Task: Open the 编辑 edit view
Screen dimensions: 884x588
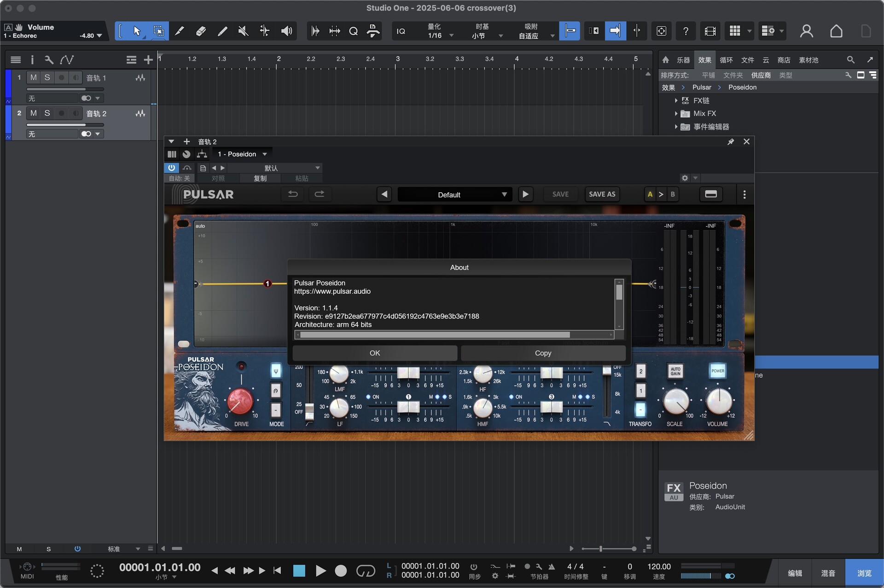Action: click(x=795, y=573)
